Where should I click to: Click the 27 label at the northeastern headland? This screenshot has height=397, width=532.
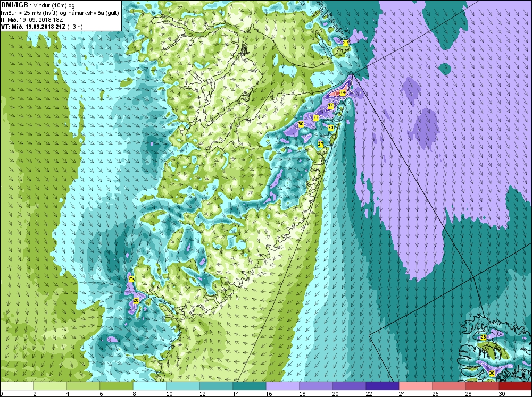(x=346, y=43)
